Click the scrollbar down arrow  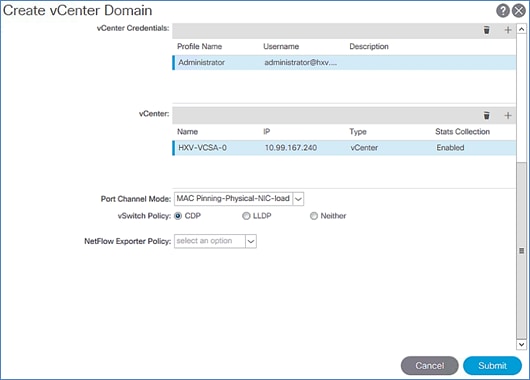point(522,345)
